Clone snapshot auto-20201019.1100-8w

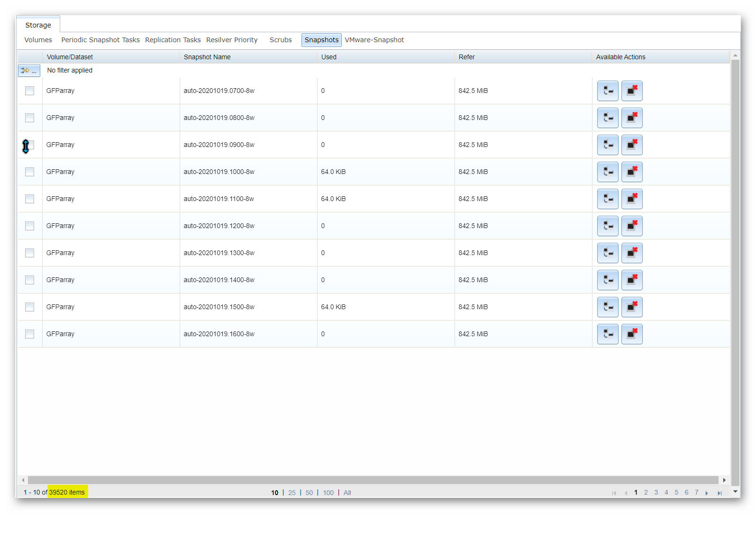pos(608,199)
